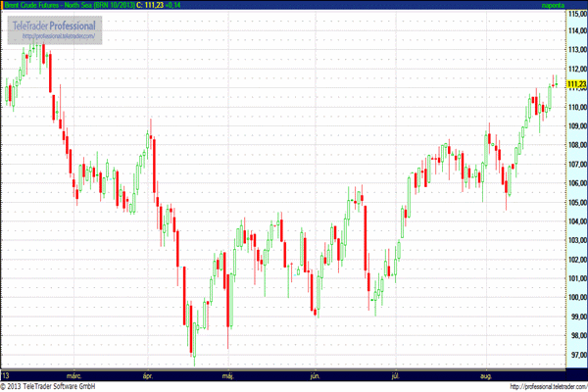588x392 pixels.
Task: Click the 105,00 price axis label
Action: click(576, 202)
